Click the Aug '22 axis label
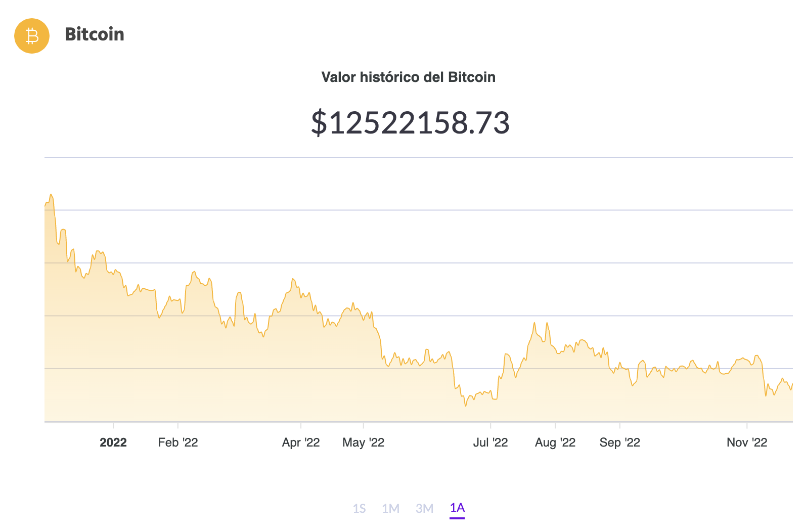Viewport: 803px width, 532px height. coord(555,442)
